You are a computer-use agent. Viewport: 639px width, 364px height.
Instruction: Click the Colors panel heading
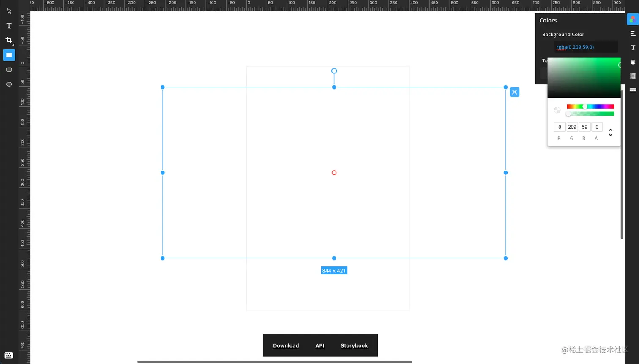(548, 20)
